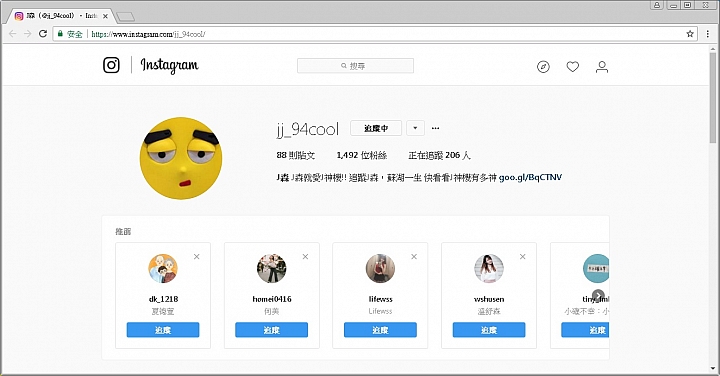Open the list of 206 followed accounts
This screenshot has width=720, height=376.
click(x=439, y=155)
